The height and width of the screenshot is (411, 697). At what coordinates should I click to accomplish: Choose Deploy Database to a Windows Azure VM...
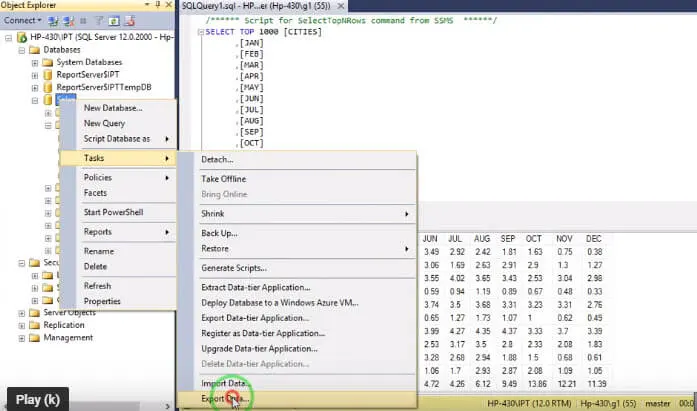pyautogui.click(x=297, y=303)
